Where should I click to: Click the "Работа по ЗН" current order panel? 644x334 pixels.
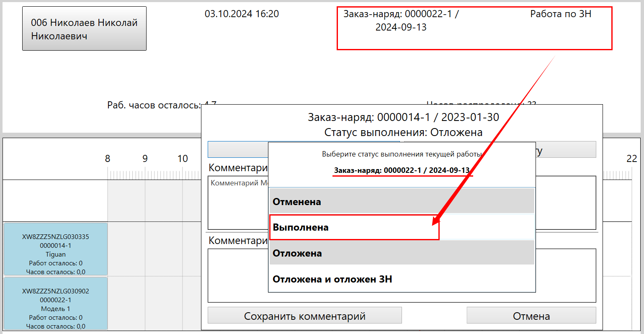tap(474, 28)
